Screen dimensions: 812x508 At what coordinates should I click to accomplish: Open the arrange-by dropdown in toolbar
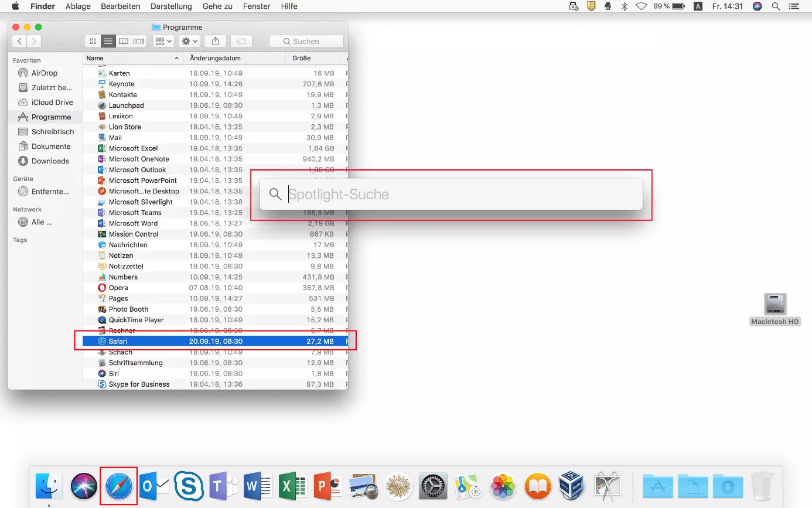pos(163,41)
